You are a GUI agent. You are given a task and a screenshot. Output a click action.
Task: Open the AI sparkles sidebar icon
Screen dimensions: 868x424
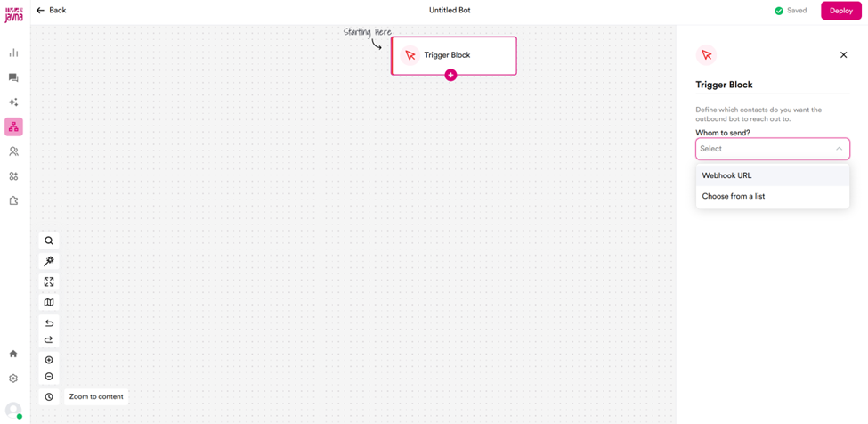pyautogui.click(x=14, y=102)
